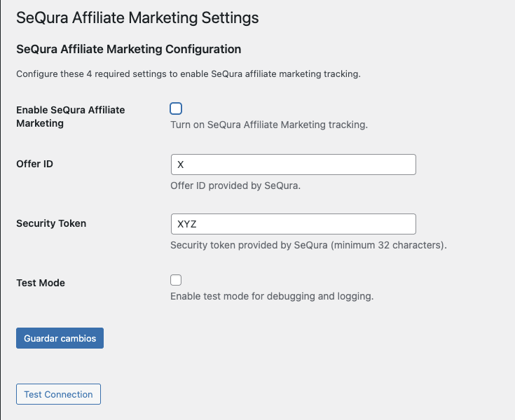The height and width of the screenshot is (420, 515).
Task: Click the 'Enable test mode for debugging' description
Action: [272, 296]
